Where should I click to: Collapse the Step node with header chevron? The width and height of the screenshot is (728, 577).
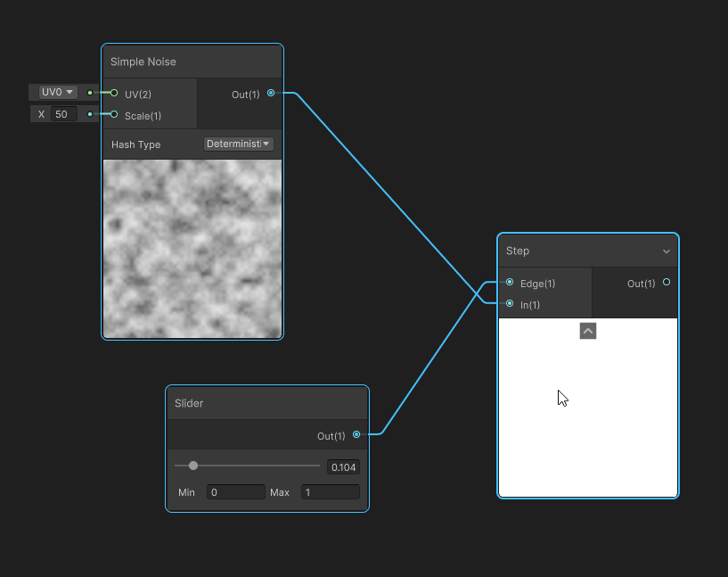pos(667,251)
